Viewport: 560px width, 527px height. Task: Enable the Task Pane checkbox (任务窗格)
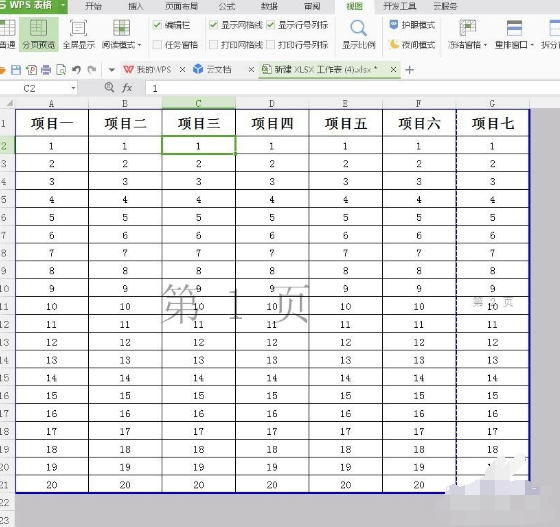tap(157, 45)
